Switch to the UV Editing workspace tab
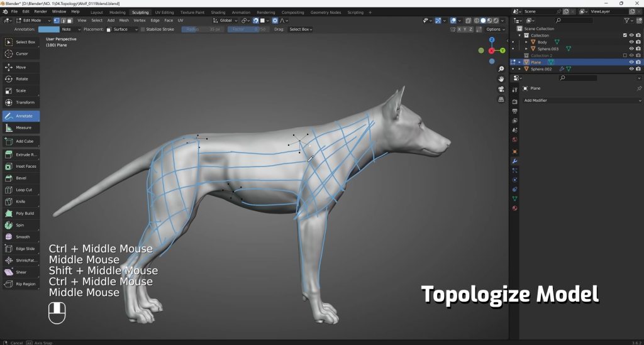 coord(164,12)
